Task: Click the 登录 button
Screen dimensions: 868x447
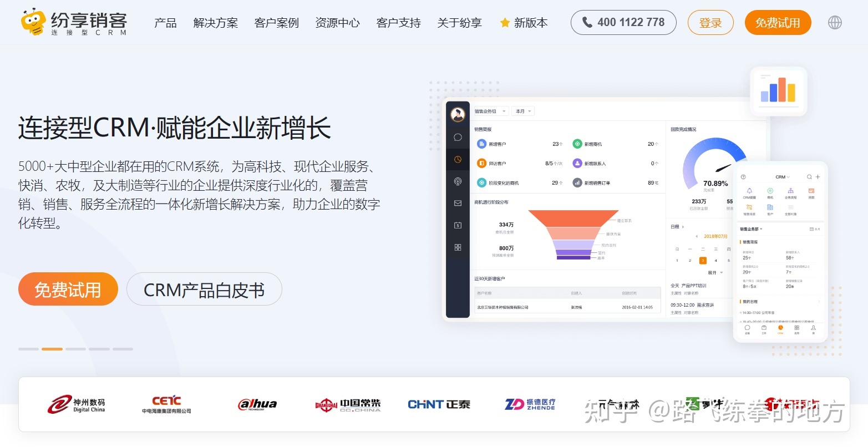Action: pyautogui.click(x=710, y=23)
